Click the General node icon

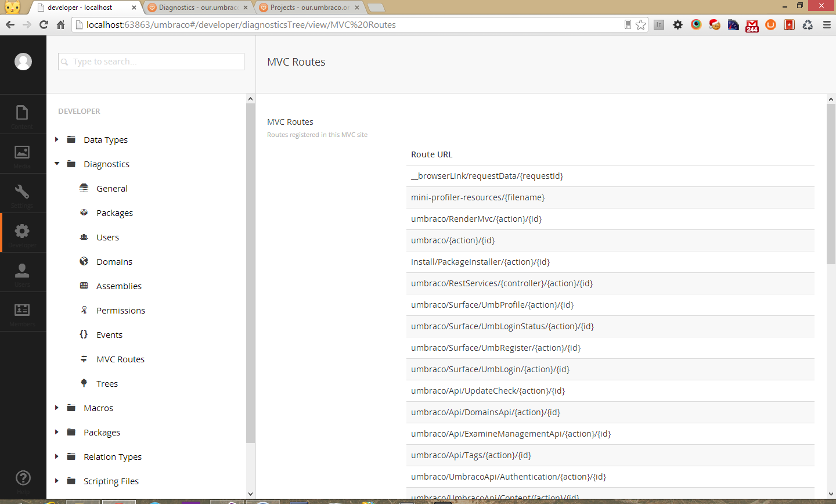coord(84,188)
